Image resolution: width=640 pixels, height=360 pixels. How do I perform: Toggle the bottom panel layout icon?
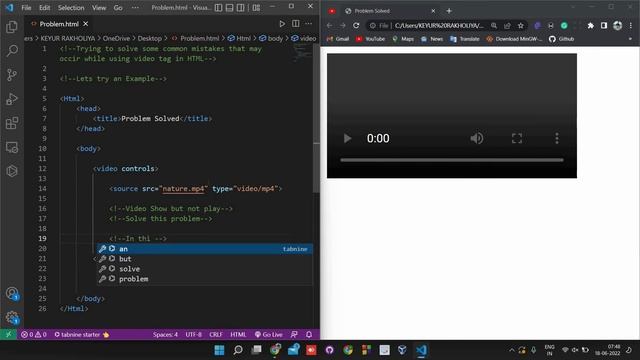click(230, 7)
